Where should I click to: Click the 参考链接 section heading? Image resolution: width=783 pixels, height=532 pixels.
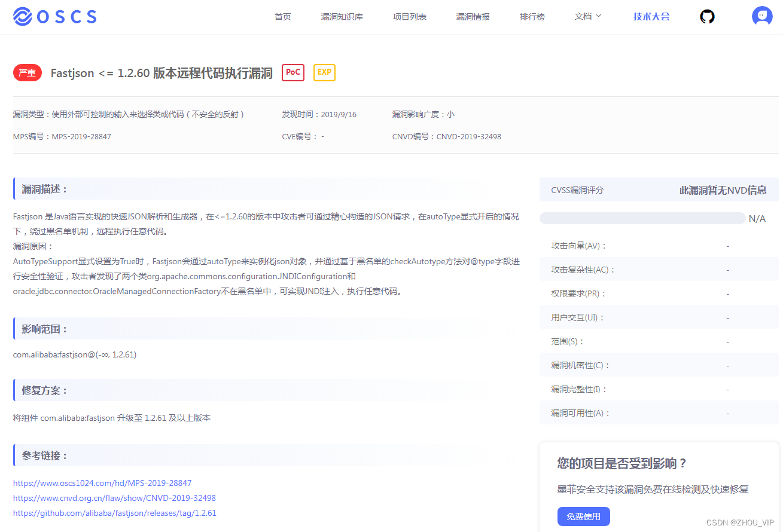pyautogui.click(x=45, y=455)
